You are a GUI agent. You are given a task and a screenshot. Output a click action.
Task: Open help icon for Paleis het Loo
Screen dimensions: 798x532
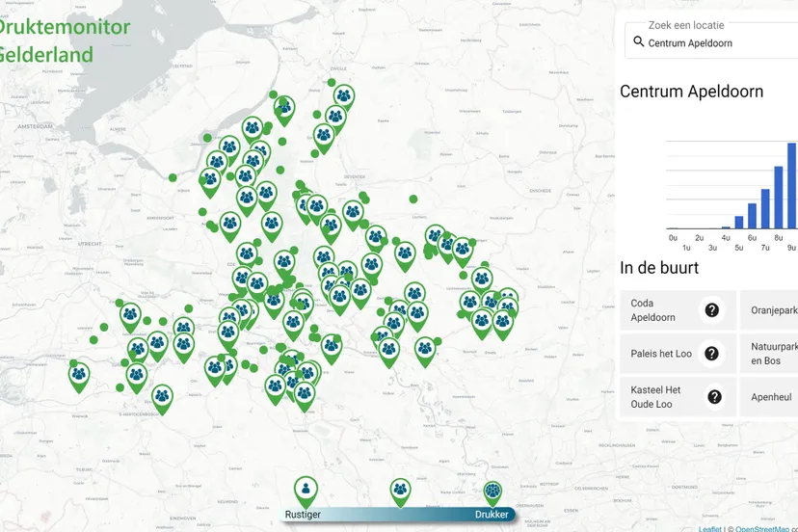click(x=711, y=354)
